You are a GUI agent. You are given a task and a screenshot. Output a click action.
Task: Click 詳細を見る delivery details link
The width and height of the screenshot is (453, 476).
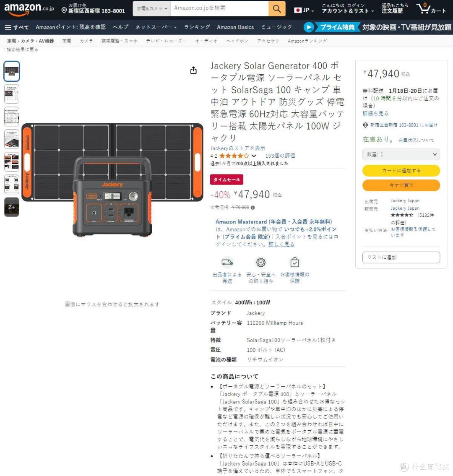point(375,113)
